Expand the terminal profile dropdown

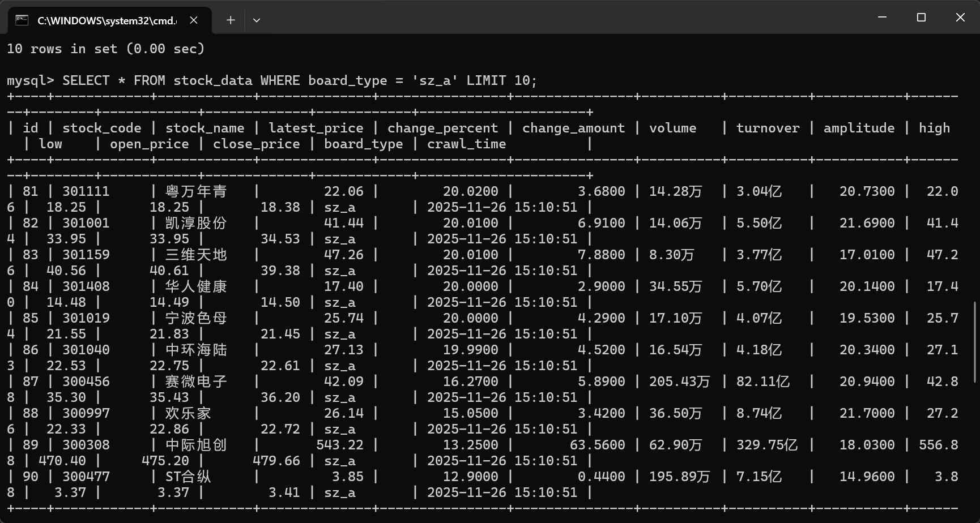click(x=257, y=20)
